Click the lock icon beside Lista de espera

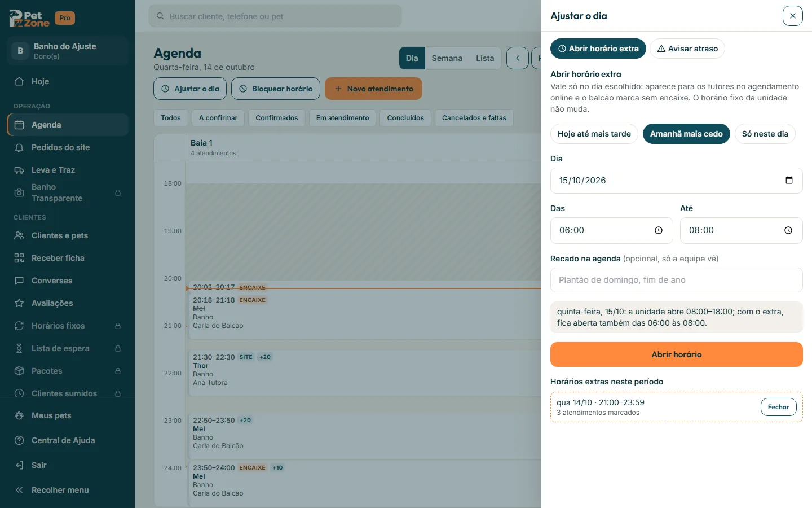tap(118, 348)
